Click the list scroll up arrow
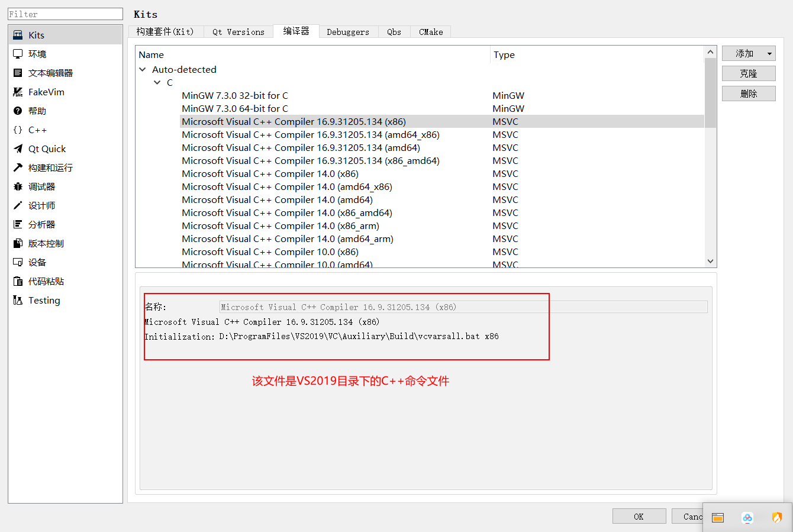Viewport: 793px width, 532px height. coord(711,52)
